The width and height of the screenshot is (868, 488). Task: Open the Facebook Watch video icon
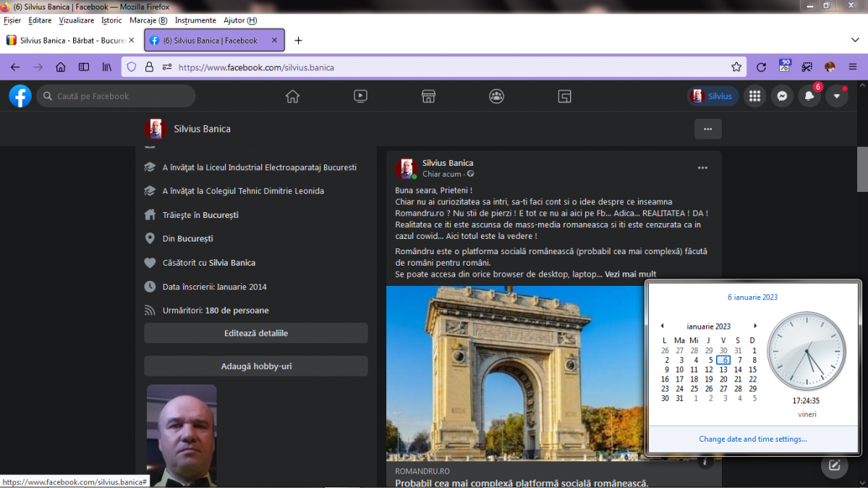(360, 96)
